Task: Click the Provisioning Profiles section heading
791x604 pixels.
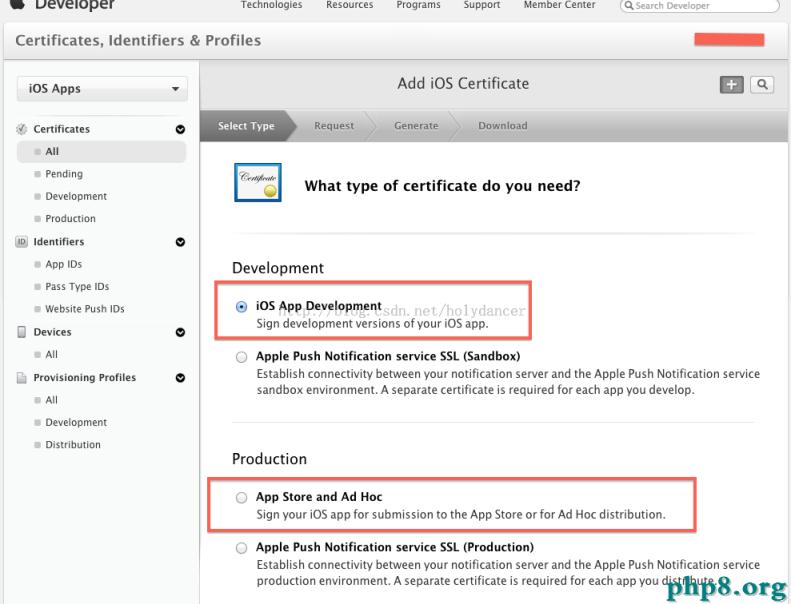Action: point(85,377)
